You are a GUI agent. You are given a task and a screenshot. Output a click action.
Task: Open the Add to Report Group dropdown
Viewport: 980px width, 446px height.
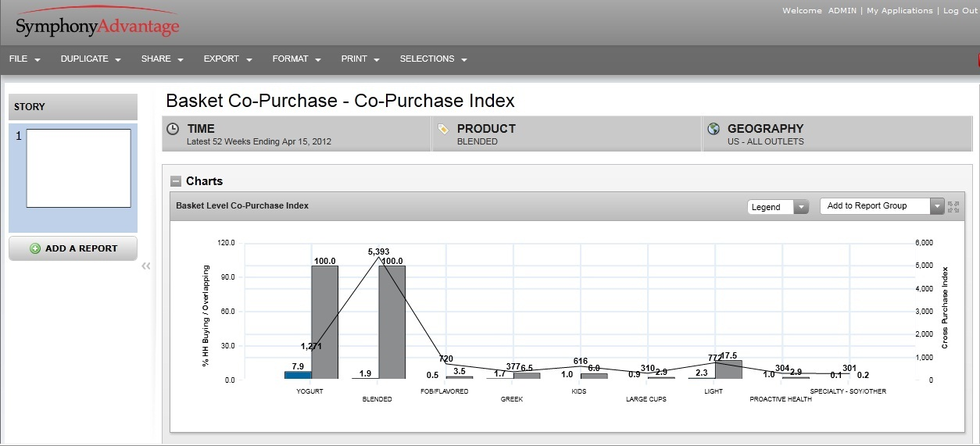(x=882, y=206)
